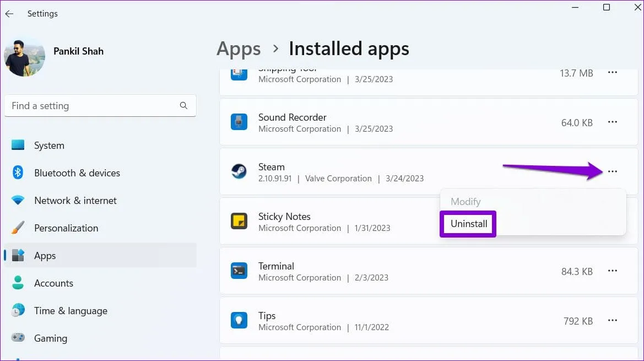Click Pankil Shah profile picture

point(24,57)
